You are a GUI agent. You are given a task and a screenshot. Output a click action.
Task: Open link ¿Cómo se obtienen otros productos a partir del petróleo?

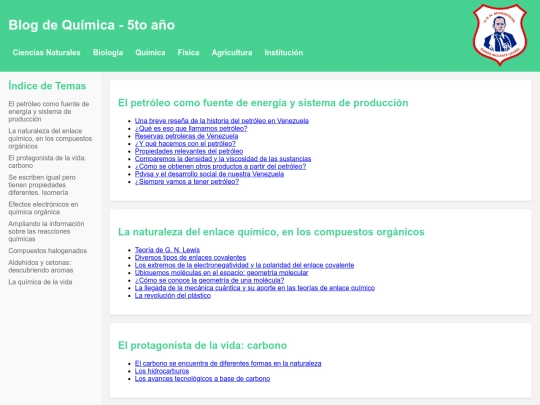click(x=220, y=166)
